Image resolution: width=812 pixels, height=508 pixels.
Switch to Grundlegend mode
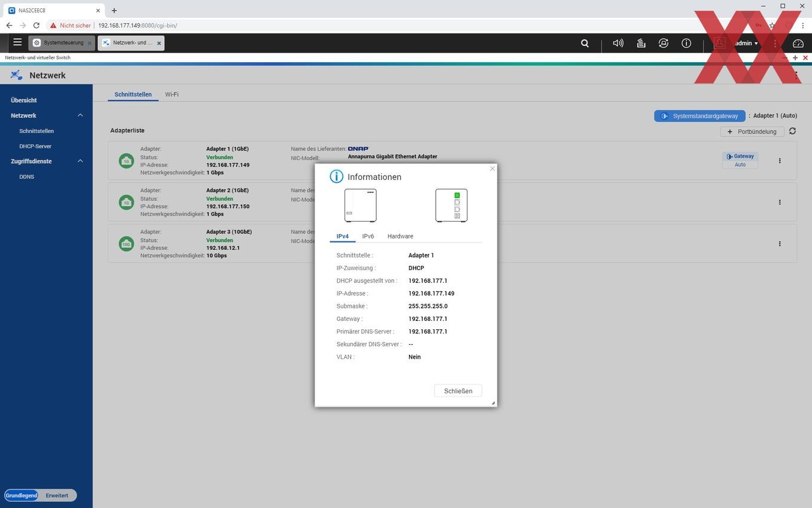click(21, 495)
